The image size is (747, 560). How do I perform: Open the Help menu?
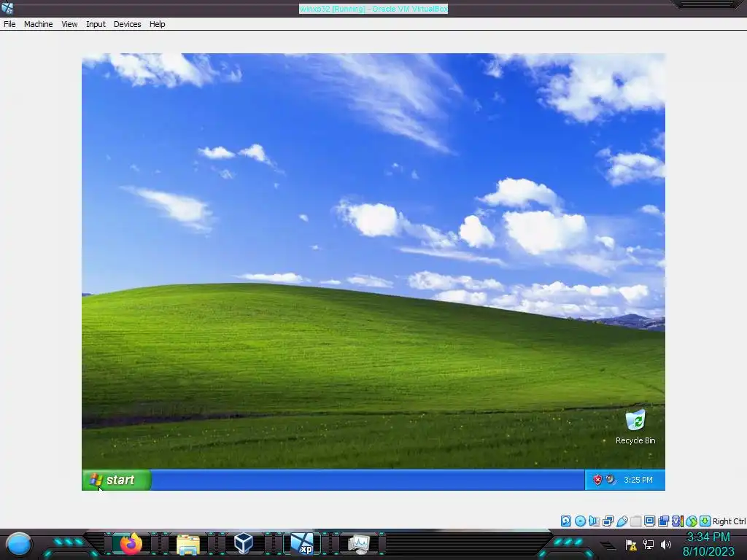pos(158,24)
